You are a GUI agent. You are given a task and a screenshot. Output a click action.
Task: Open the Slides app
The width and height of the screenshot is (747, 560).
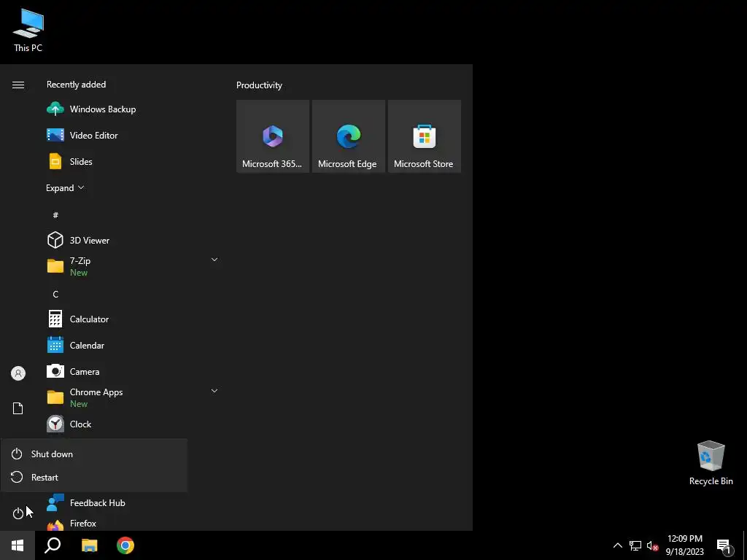click(133, 161)
